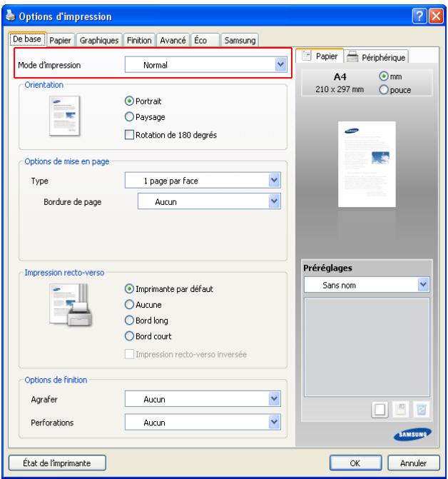Open the Mode d'impression dropdown
The width and height of the screenshot is (448, 479).
coord(205,64)
